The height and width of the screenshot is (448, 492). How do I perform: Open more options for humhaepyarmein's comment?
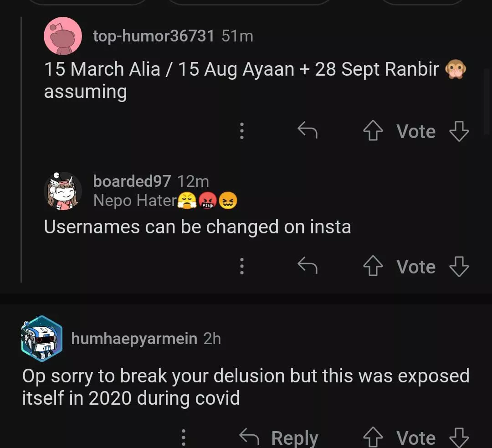point(184,438)
